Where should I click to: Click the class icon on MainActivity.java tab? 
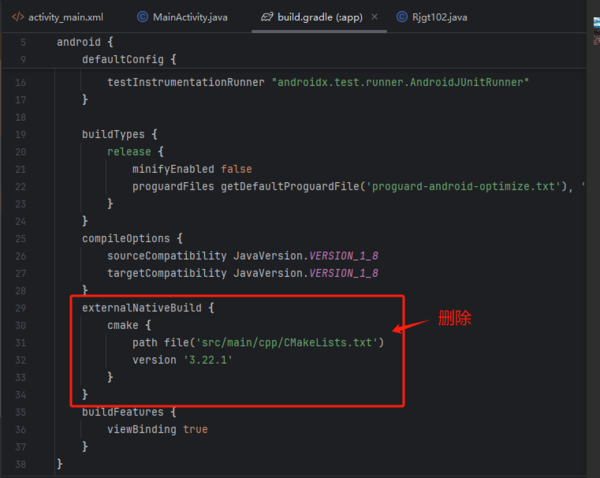143,17
